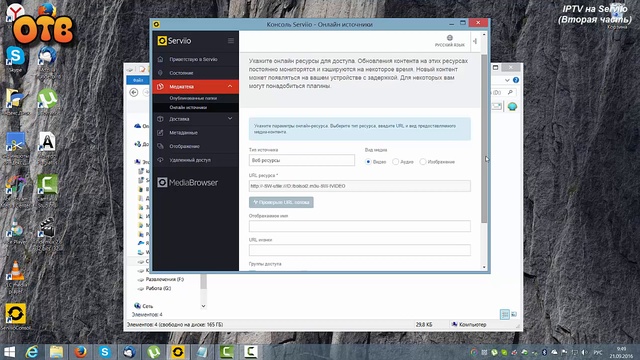
Task: Open the ServiioConsole desktop shortcut
Action: coord(16,316)
